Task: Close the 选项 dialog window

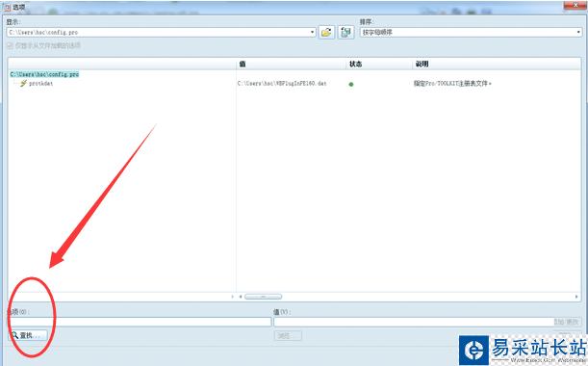Action: tap(575, 5)
